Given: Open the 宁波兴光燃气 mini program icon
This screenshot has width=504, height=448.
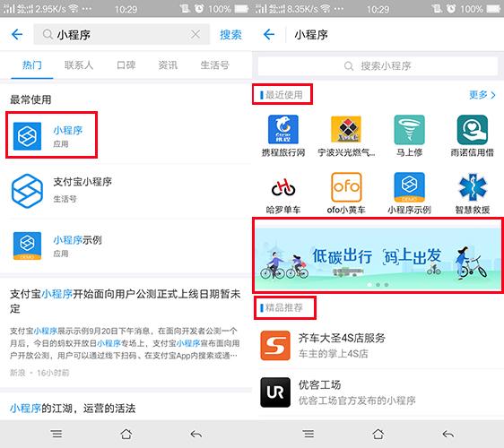Looking at the screenshot, I should point(346,130).
